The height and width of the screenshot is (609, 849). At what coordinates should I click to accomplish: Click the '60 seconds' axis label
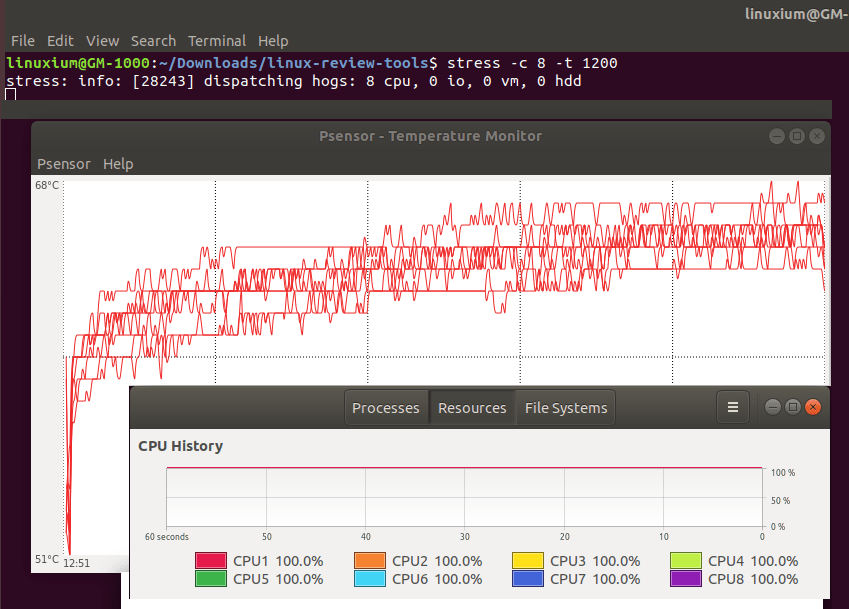tap(167, 536)
